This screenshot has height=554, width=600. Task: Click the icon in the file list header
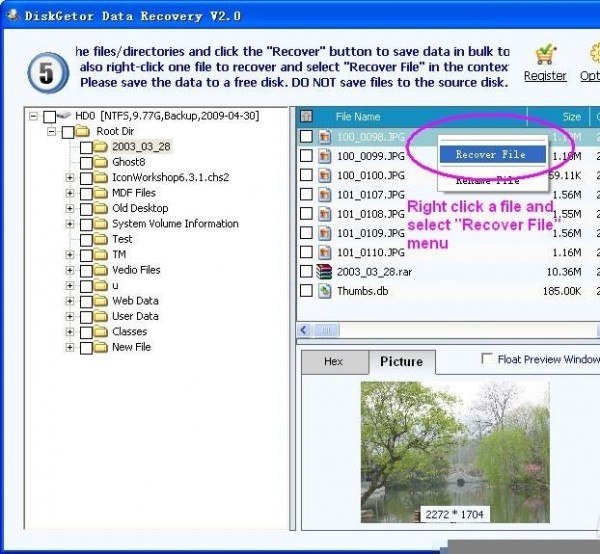306,116
